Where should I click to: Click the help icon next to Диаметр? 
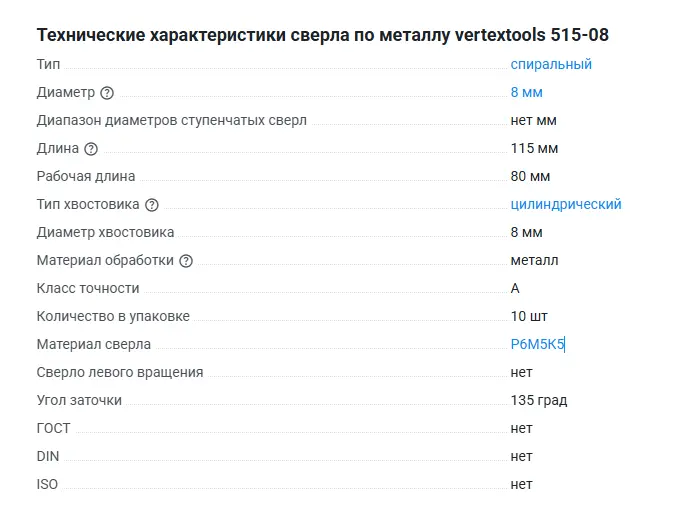(x=108, y=93)
